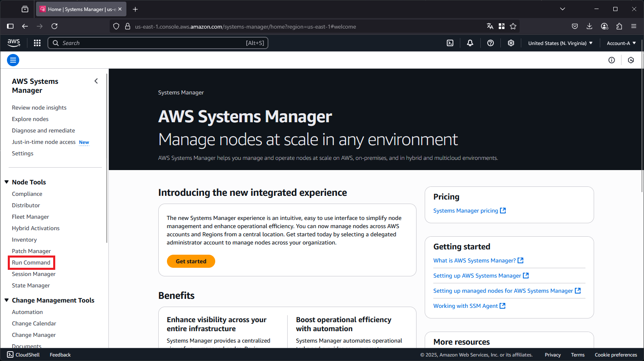Reload the page
644x361 pixels.
pyautogui.click(x=54, y=26)
